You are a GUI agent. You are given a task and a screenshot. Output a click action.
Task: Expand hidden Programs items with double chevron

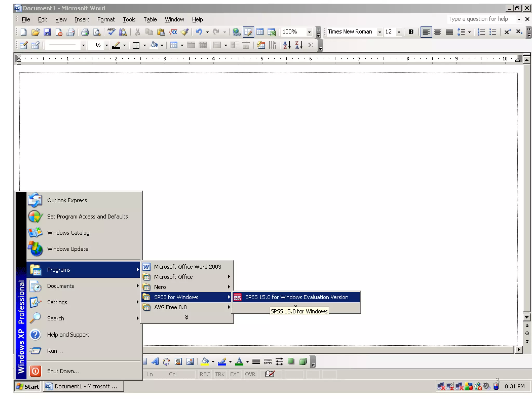click(x=187, y=317)
